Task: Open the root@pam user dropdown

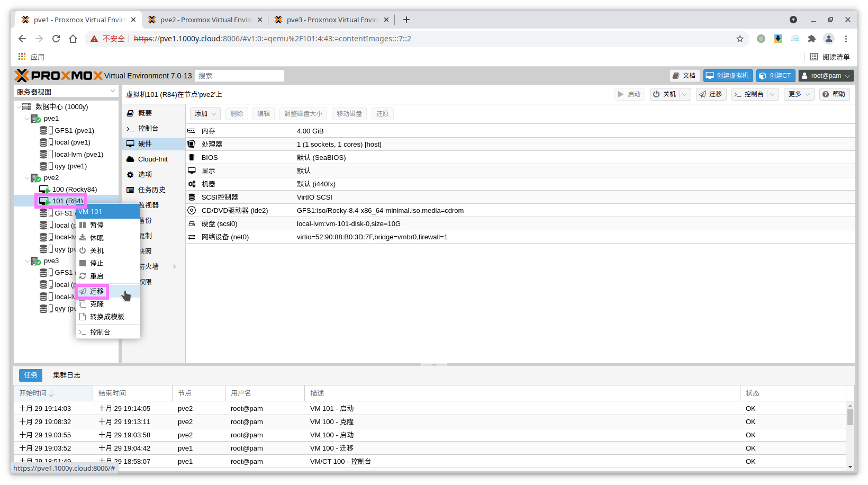Action: click(x=826, y=76)
